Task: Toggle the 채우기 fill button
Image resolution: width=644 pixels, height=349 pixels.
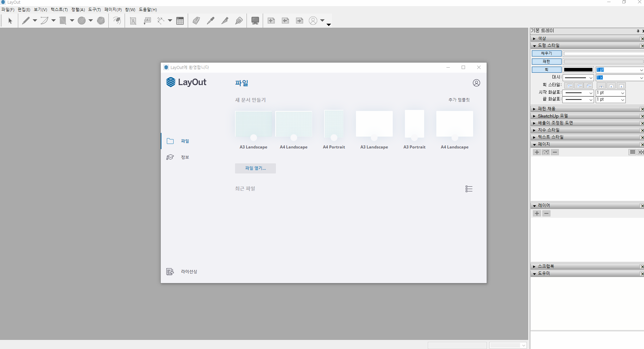Action: (546, 53)
